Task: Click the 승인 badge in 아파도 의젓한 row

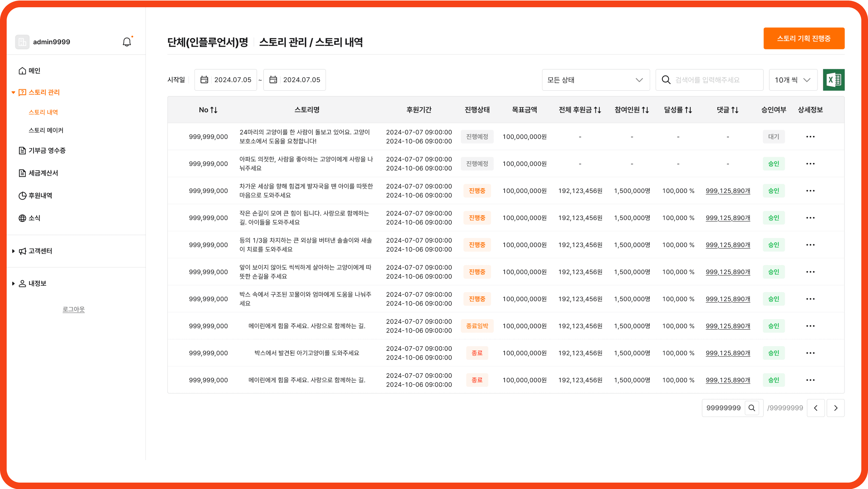Action: point(773,163)
